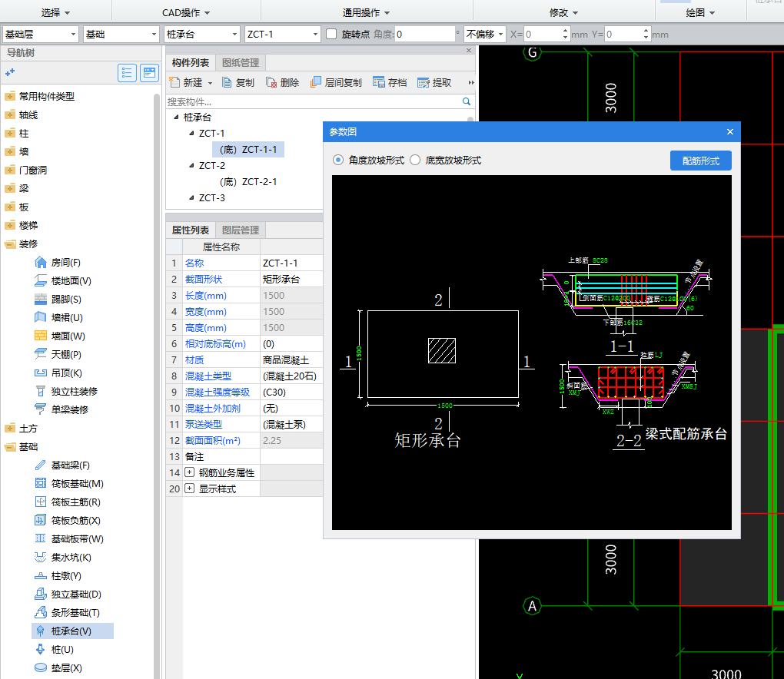The width and height of the screenshot is (784, 679).
Task: Open the 新建 dropdown arrow
Action: click(x=210, y=83)
